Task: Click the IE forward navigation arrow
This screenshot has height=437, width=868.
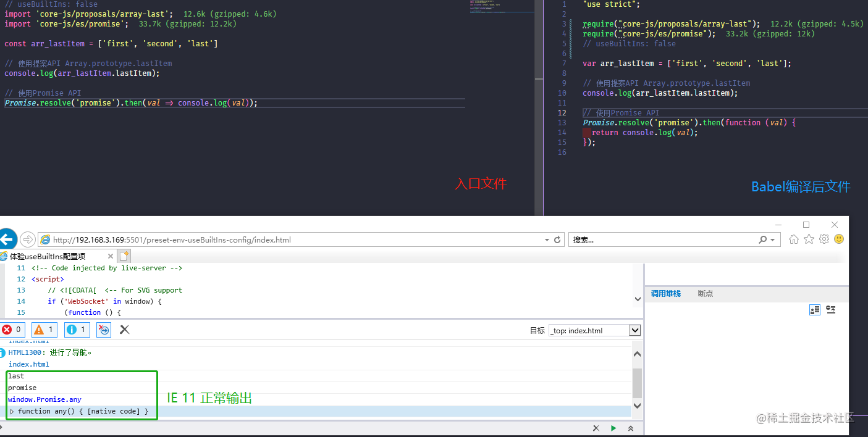Action: point(27,239)
